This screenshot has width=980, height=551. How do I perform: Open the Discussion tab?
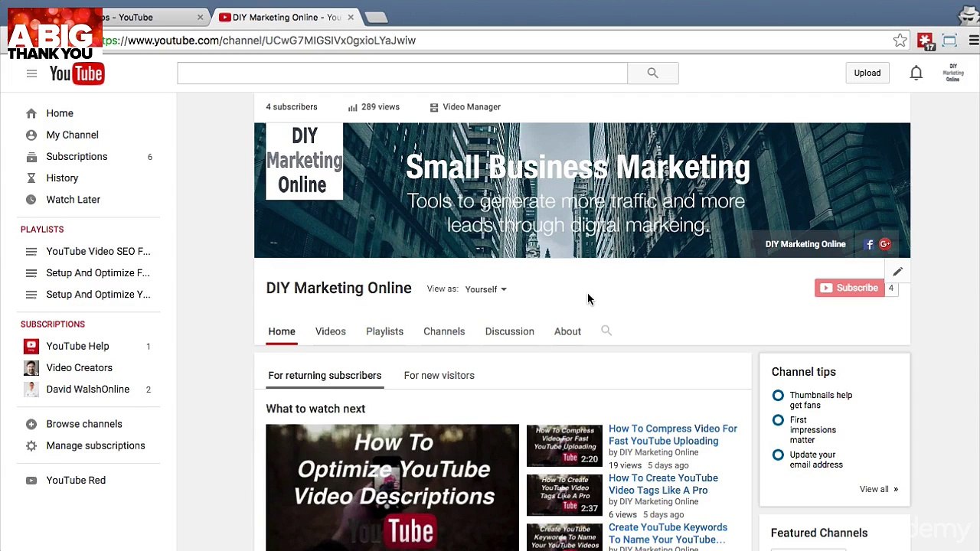509,331
